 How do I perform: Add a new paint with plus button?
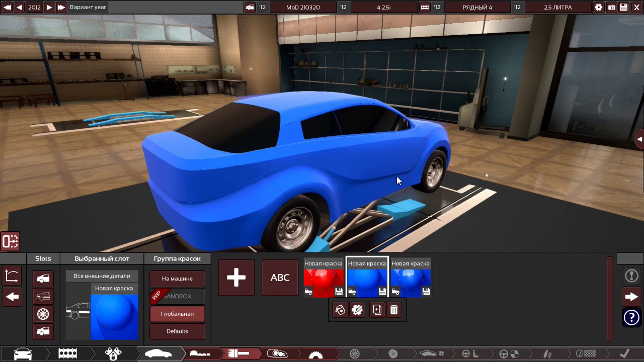(x=236, y=278)
